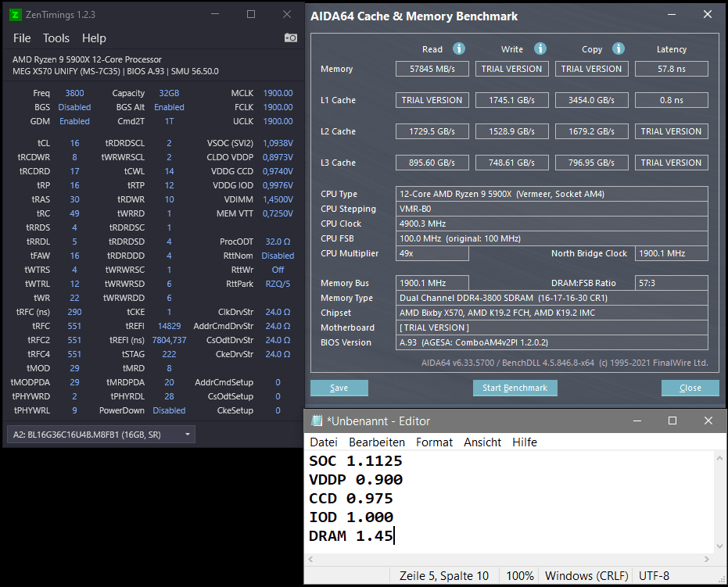This screenshot has height=587, width=728.
Task: Click L1 Cache Copy 3454.0 GB/s field
Action: (x=591, y=100)
